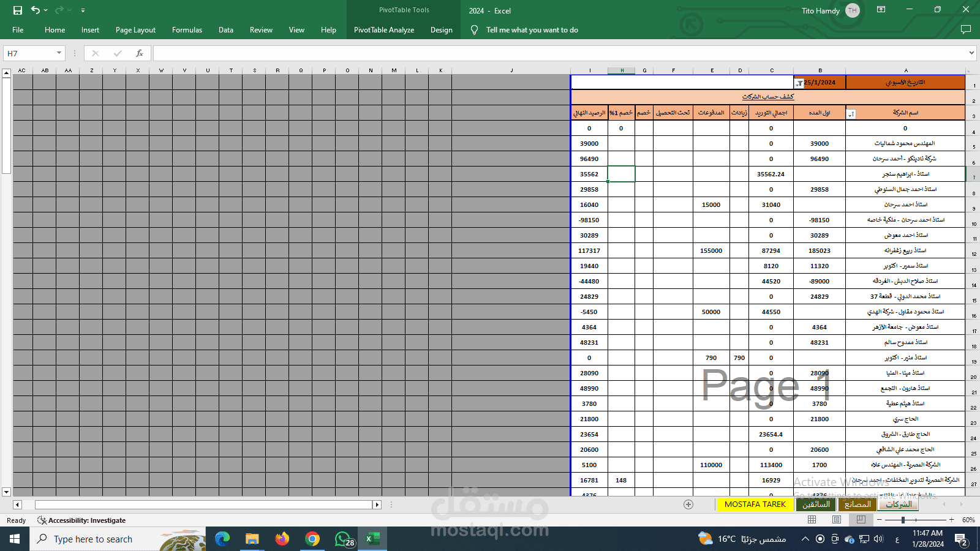Click the Enter checkmark in formula bar
980x551 pixels.
118,53
